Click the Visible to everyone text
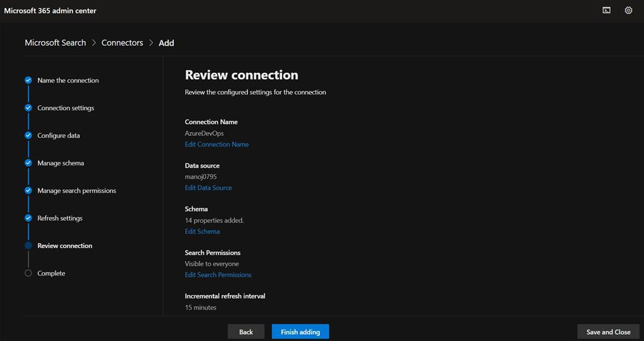The width and height of the screenshot is (644, 341). pyautogui.click(x=212, y=264)
